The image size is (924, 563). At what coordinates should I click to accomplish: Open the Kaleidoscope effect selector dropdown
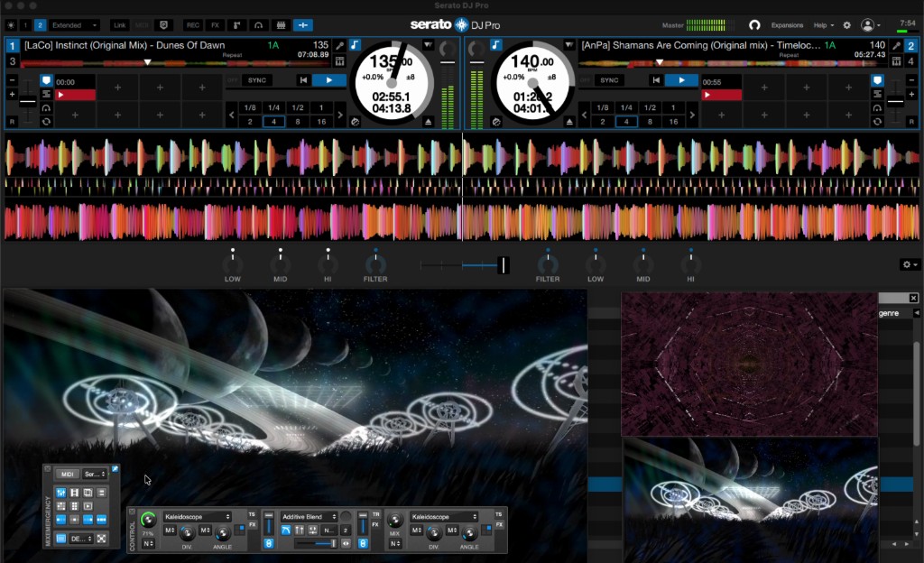point(197,517)
